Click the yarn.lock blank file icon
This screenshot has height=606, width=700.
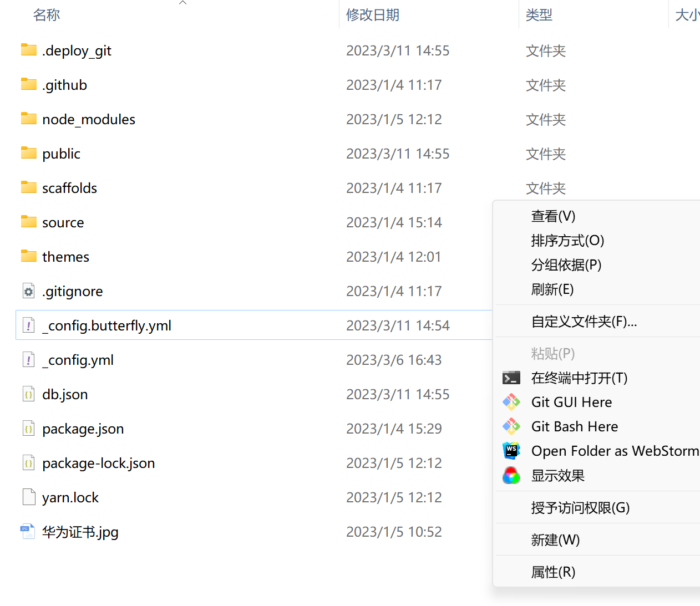[x=29, y=497]
